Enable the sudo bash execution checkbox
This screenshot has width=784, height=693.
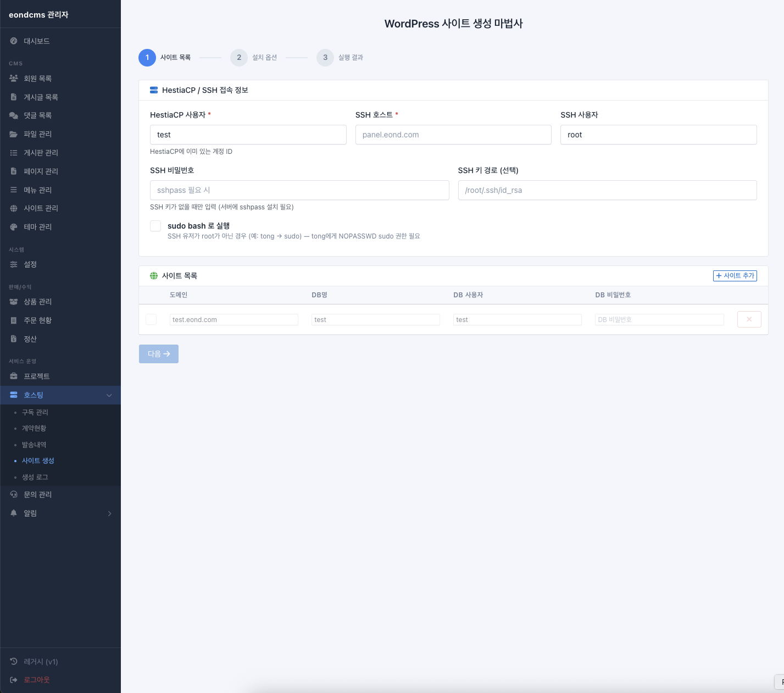155,226
